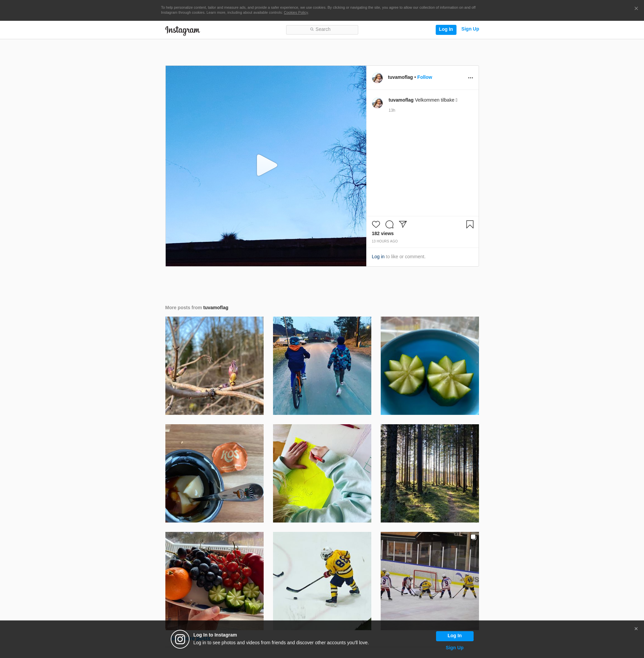Click the Search field
Viewport: 644px width, 658px height.
pyautogui.click(x=322, y=30)
